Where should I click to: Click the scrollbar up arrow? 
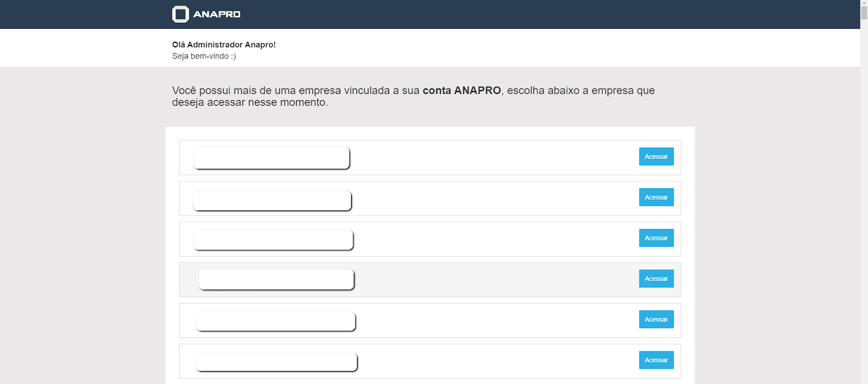coord(864,3)
